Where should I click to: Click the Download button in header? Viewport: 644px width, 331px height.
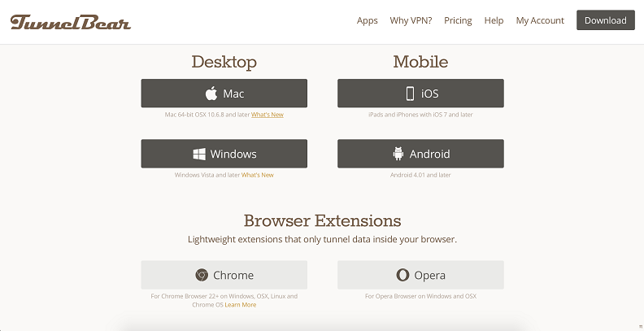tap(606, 20)
